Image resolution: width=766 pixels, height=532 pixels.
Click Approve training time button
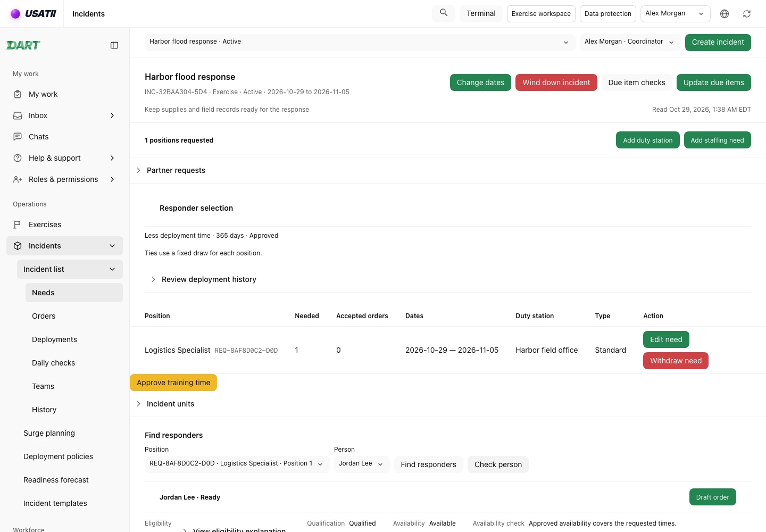tap(173, 383)
